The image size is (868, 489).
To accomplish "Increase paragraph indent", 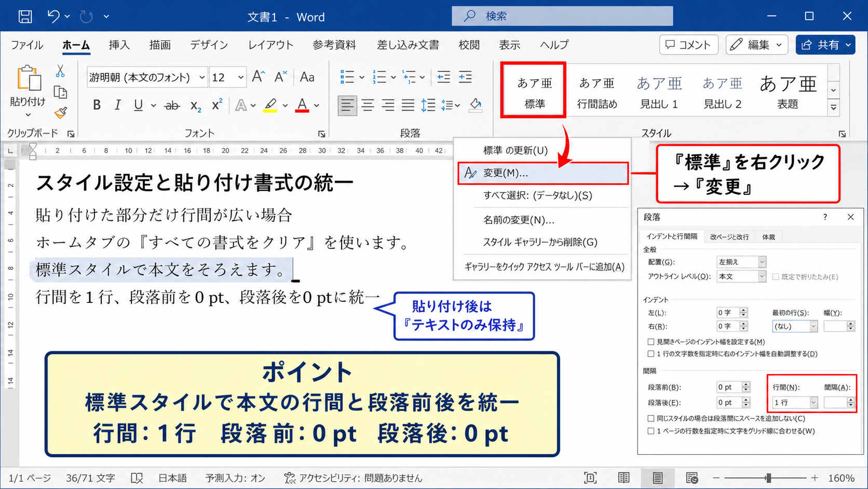I will click(465, 77).
